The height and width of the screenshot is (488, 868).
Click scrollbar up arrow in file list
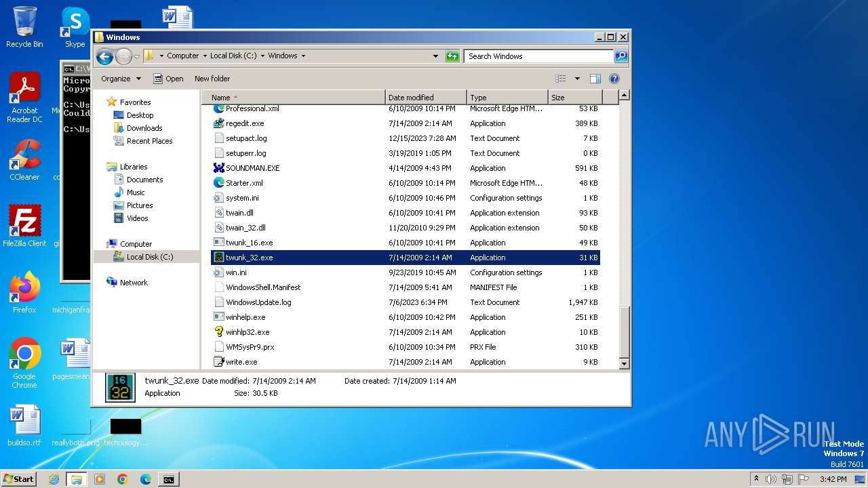(x=625, y=96)
